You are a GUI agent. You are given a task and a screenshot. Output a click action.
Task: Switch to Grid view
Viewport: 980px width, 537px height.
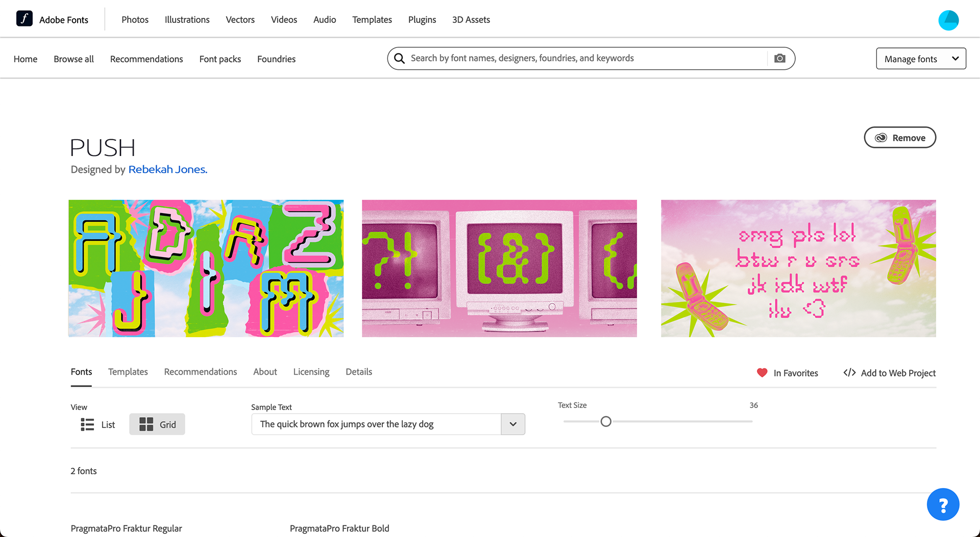click(157, 424)
